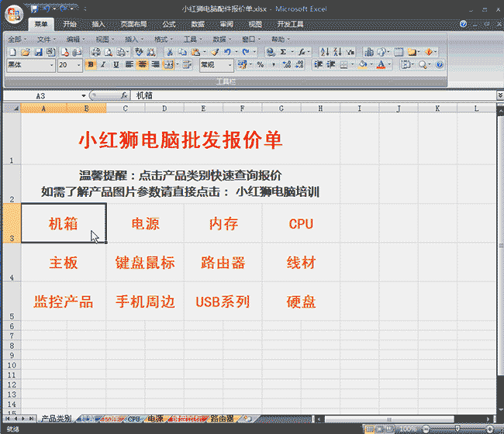This screenshot has height=434, width=504.
Task: Toggle Align Right
Action: point(155,65)
